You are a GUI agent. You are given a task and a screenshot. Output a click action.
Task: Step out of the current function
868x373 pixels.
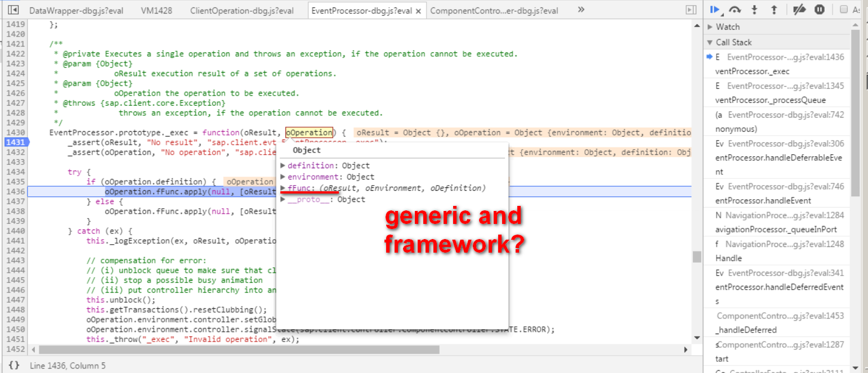coord(773,10)
